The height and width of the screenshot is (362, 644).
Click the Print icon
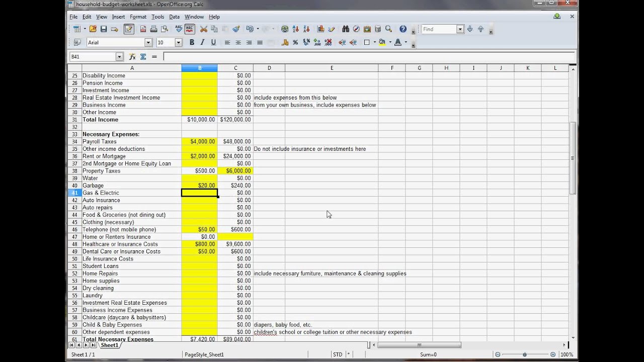pyautogui.click(x=153, y=29)
